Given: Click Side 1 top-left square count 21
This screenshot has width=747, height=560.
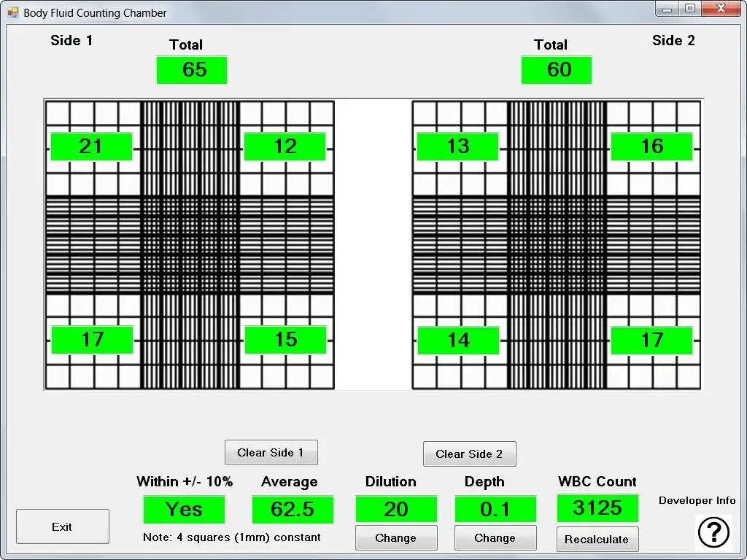Looking at the screenshot, I should coord(91,147).
